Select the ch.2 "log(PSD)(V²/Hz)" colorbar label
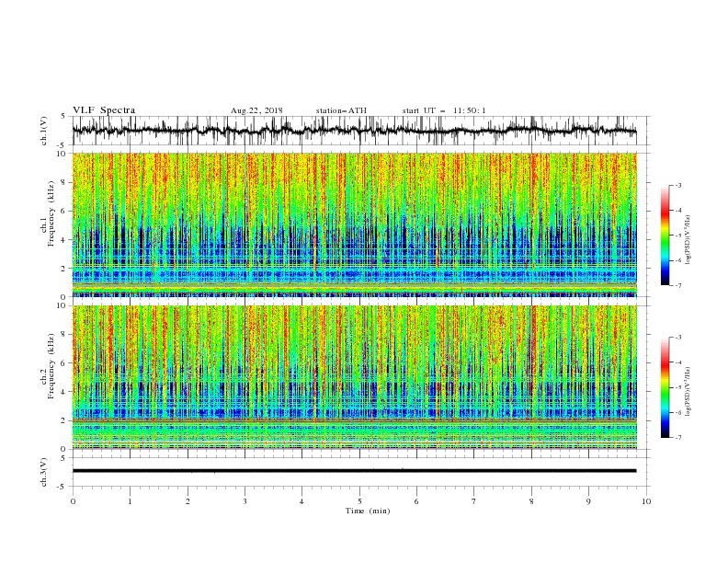The width and height of the screenshot is (728, 563). pyautogui.click(x=688, y=392)
